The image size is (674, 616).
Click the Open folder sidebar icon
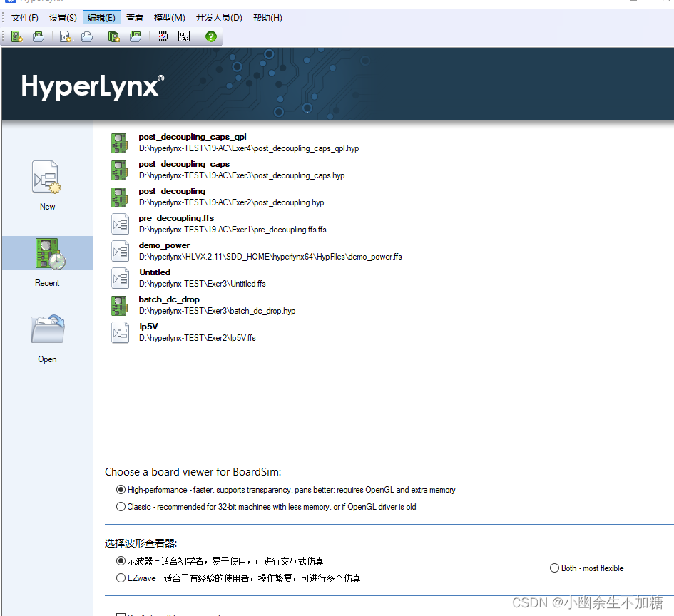(x=48, y=329)
